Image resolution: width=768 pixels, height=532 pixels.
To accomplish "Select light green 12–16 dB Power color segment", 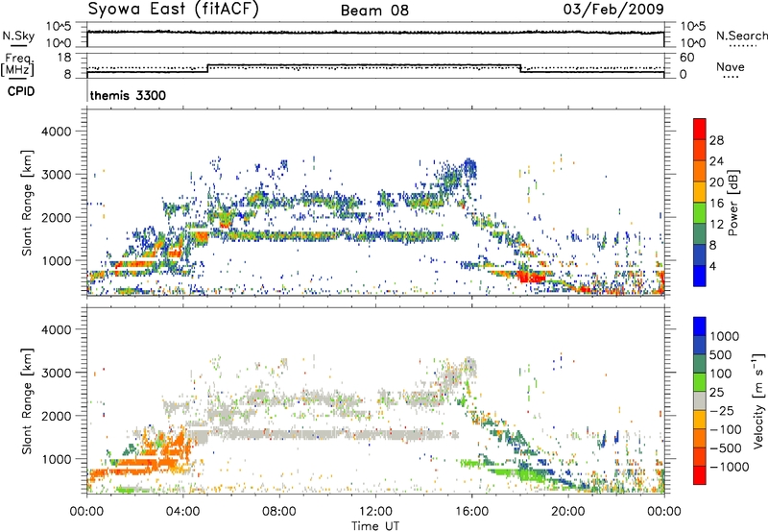I will click(700, 213).
